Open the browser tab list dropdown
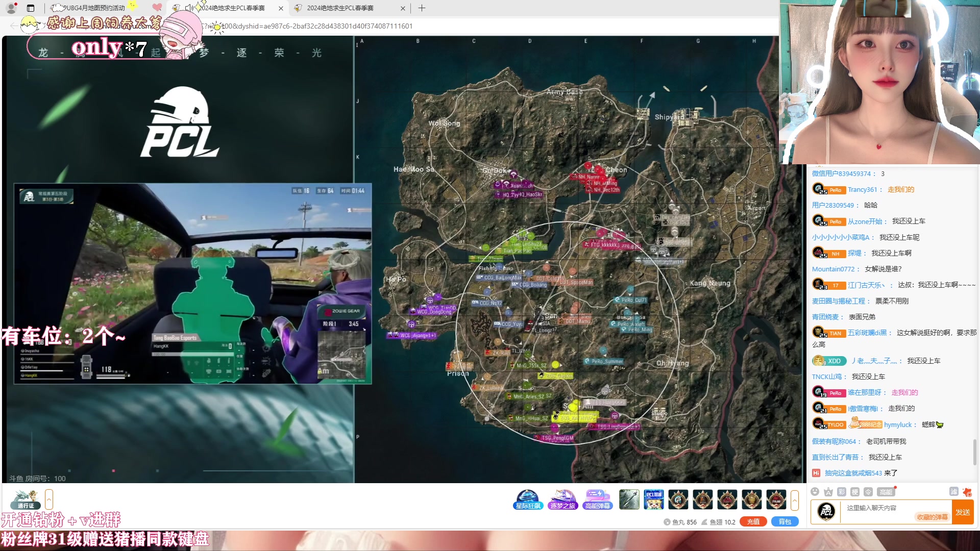This screenshot has height=551, width=980. tap(31, 8)
